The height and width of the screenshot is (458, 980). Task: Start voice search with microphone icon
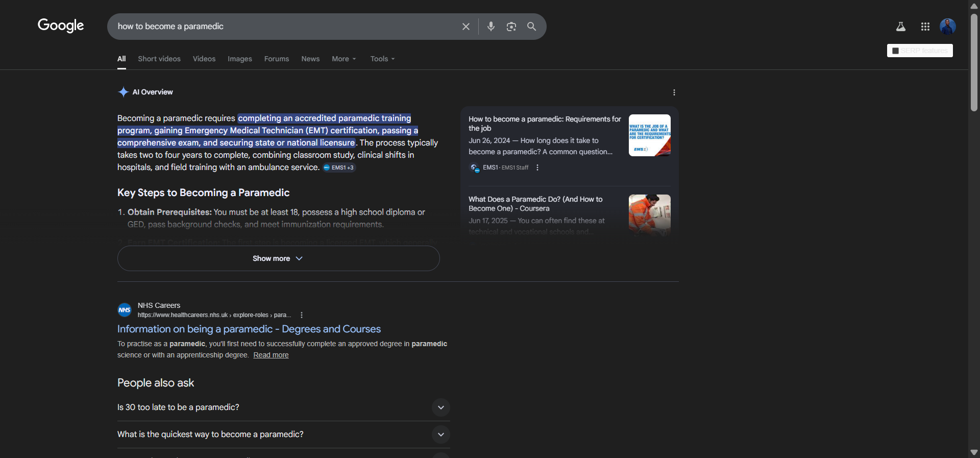tap(491, 27)
